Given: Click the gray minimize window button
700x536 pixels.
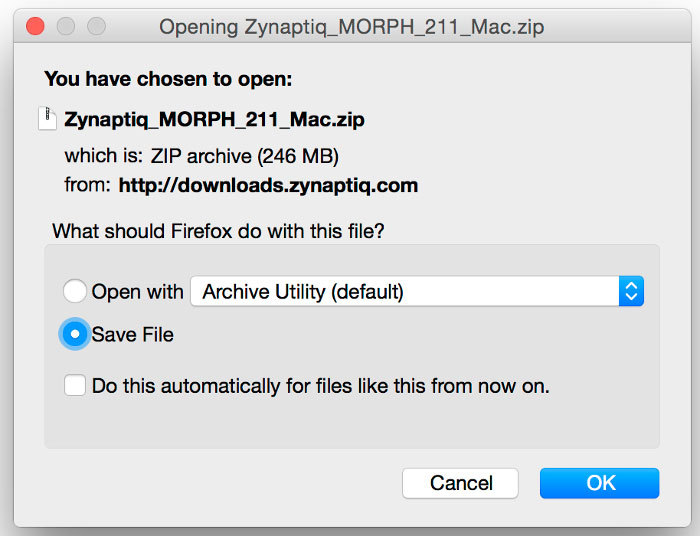Looking at the screenshot, I should coord(66,26).
